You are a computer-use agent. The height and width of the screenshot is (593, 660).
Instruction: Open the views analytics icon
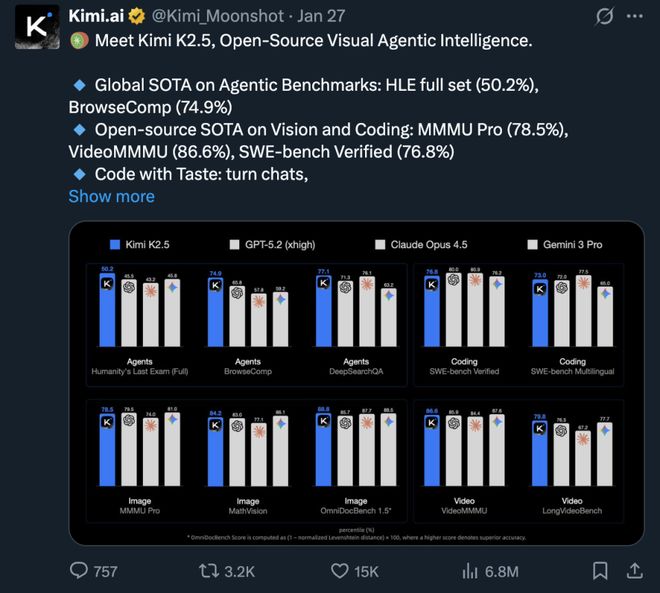click(469, 571)
